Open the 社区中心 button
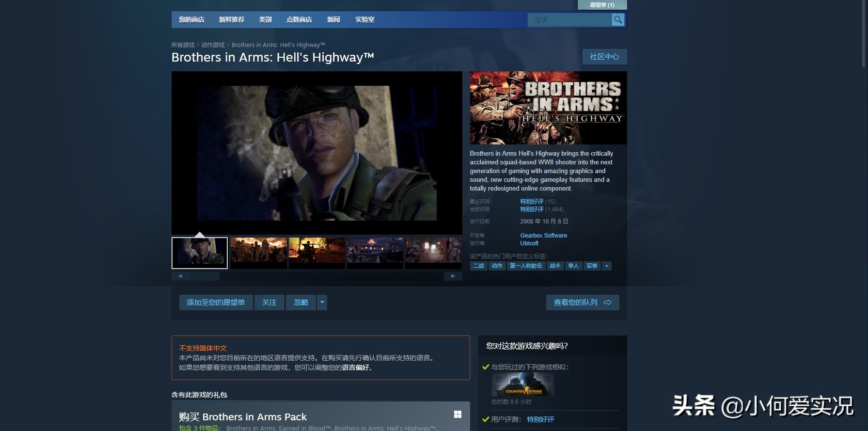This screenshot has width=868, height=431. [x=604, y=57]
